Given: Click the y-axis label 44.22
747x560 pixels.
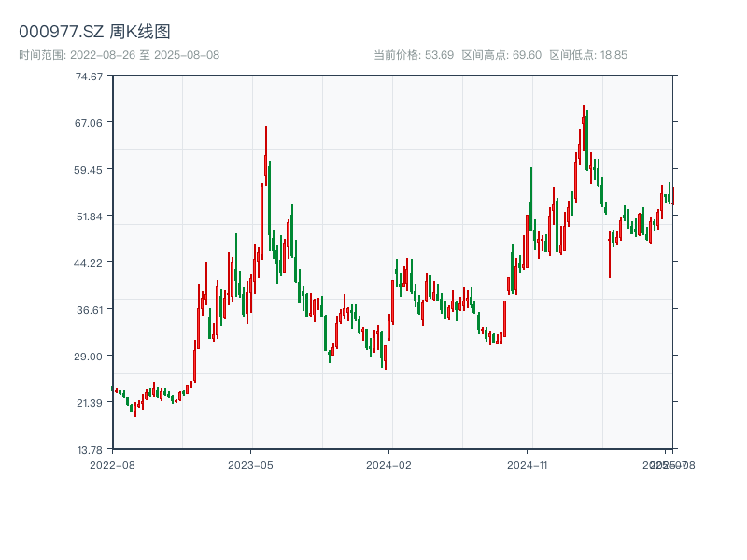Looking at the screenshot, I should (88, 263).
